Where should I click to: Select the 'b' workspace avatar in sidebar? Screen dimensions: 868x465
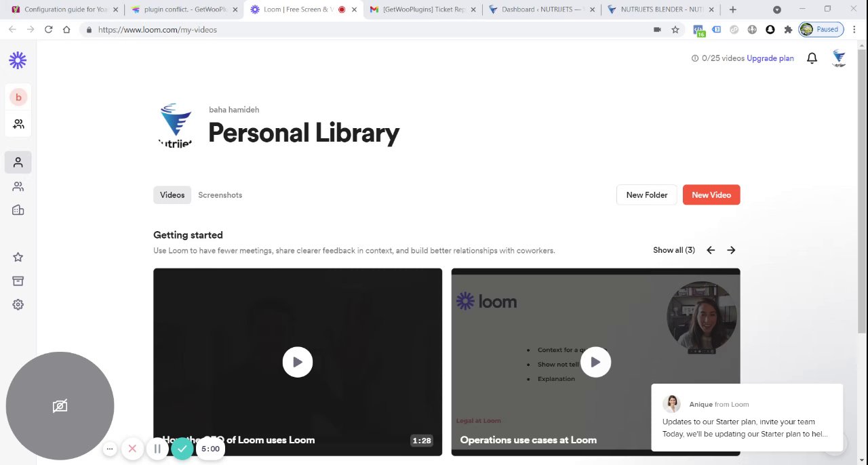[18, 97]
